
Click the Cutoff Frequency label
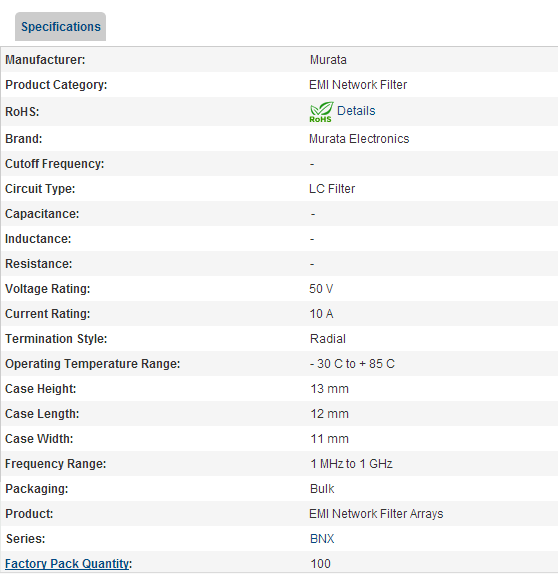55,164
